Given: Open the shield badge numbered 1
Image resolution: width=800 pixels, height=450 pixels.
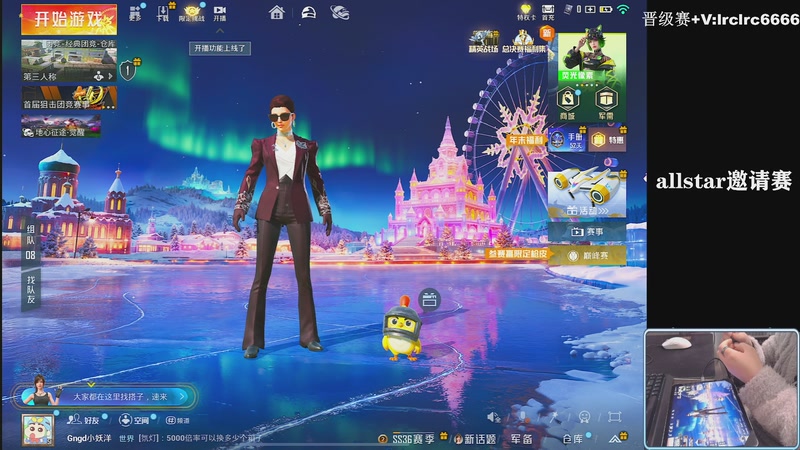Looking at the screenshot, I should coord(128,70).
